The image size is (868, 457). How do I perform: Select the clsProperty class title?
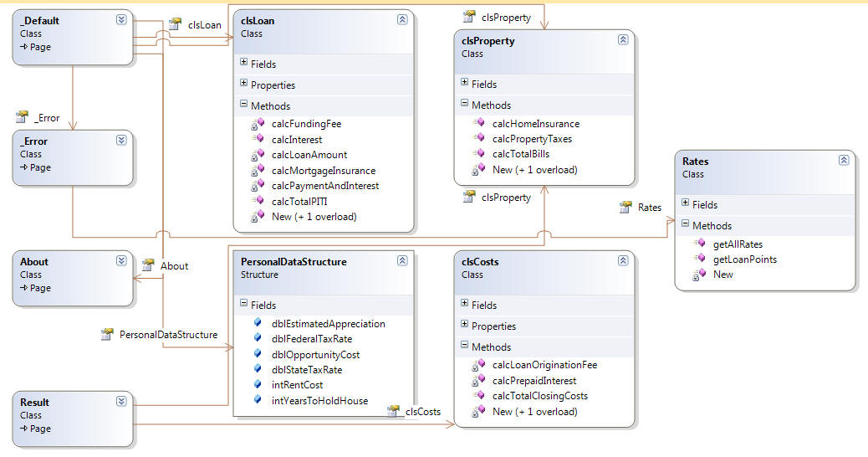tap(488, 41)
